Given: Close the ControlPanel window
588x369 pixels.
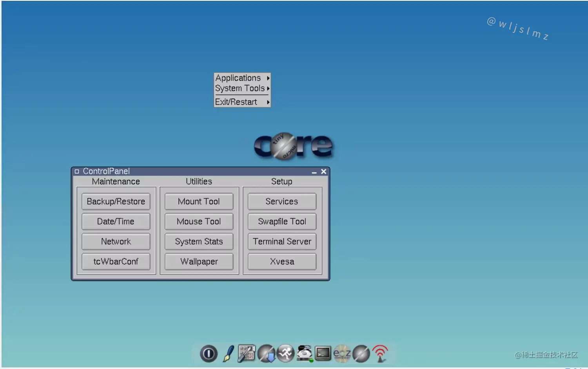Looking at the screenshot, I should [x=323, y=172].
